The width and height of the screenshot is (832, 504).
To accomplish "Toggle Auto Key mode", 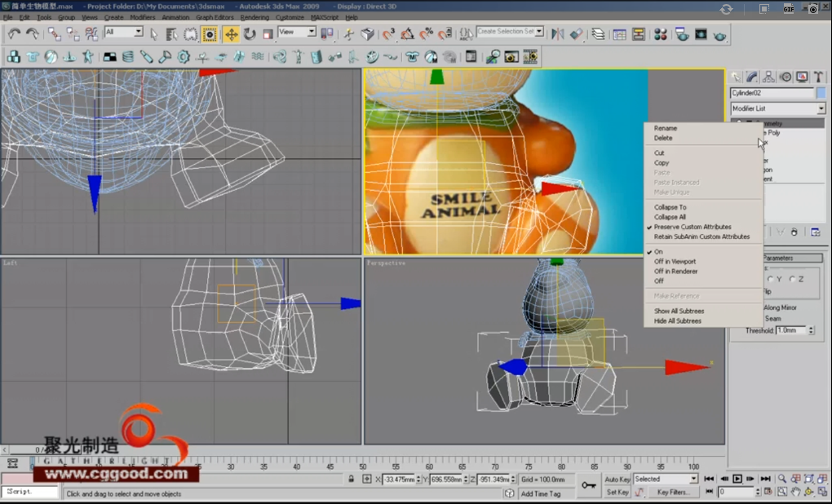I will 617,479.
